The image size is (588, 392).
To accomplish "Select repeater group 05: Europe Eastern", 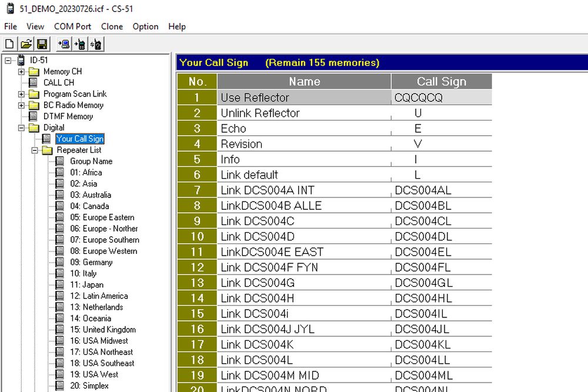I will pos(102,217).
